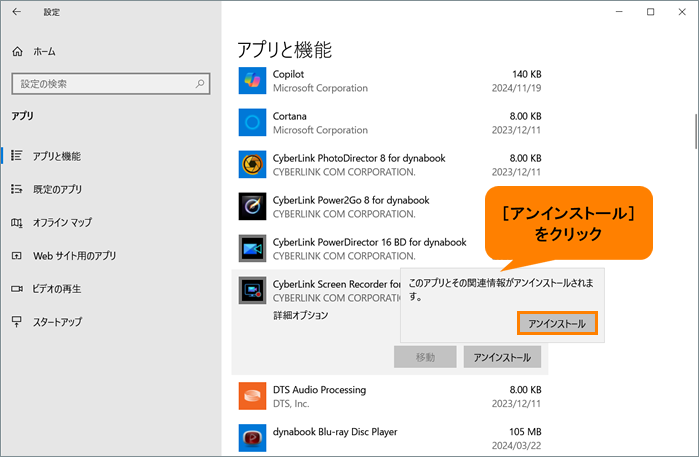This screenshot has height=457, width=699.
Task: Click the アプリ section label in sidebar
Action: [22, 116]
